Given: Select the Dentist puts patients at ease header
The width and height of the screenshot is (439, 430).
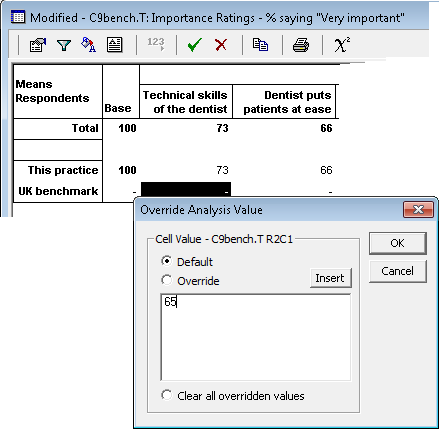Looking at the screenshot, I should tap(284, 102).
